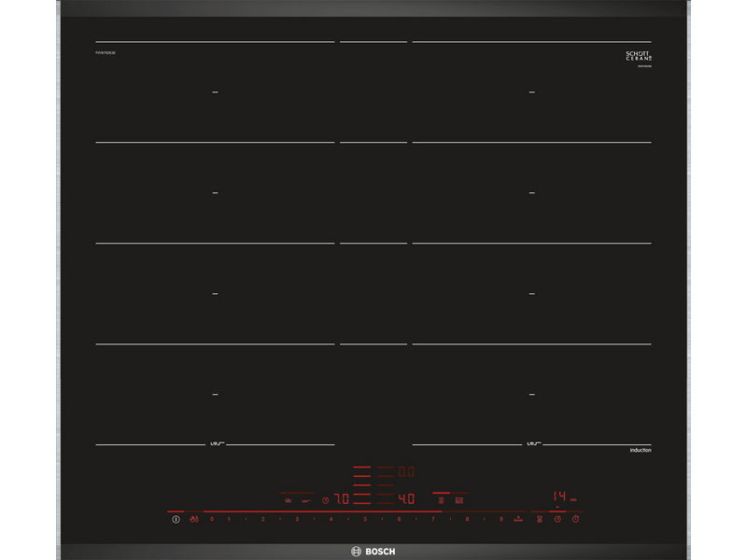Tap the childproof lock icon beside power

[193, 518]
